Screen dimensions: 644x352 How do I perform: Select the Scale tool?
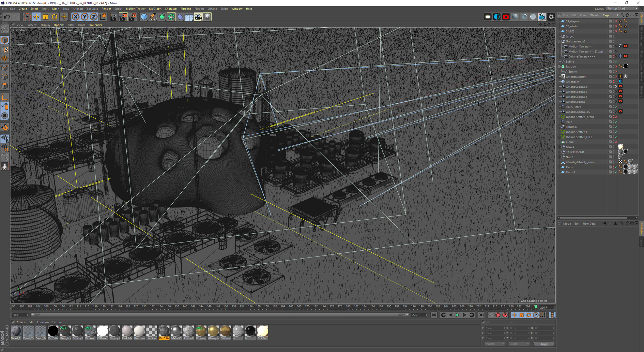(45, 17)
